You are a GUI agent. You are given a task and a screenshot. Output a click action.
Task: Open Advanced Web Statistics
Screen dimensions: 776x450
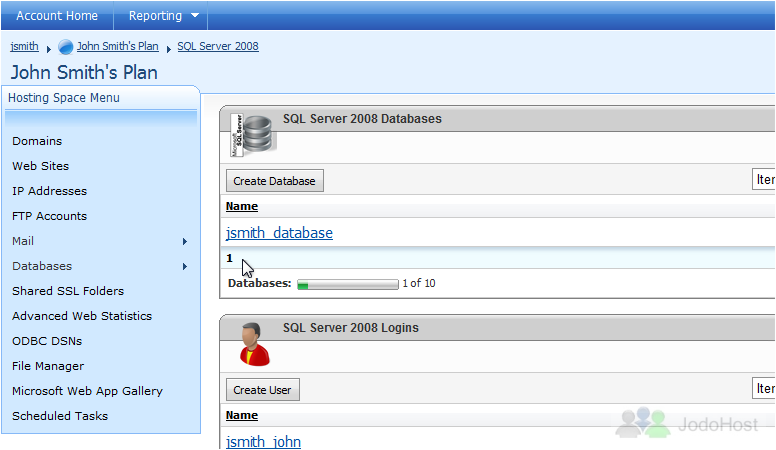tap(82, 316)
